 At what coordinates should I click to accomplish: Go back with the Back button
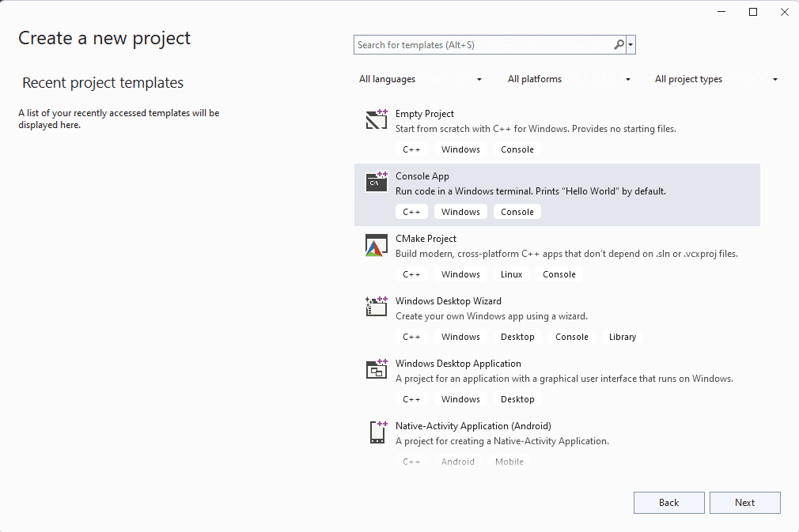[668, 503]
